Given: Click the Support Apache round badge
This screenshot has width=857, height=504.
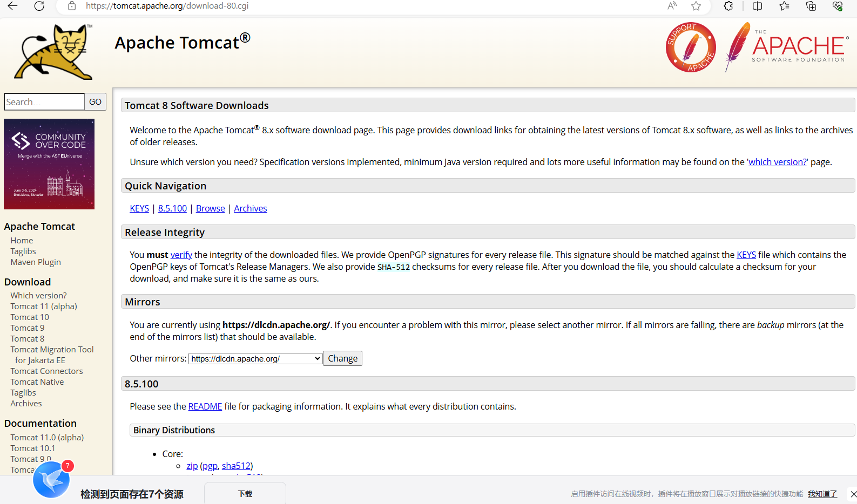Looking at the screenshot, I should [691, 47].
